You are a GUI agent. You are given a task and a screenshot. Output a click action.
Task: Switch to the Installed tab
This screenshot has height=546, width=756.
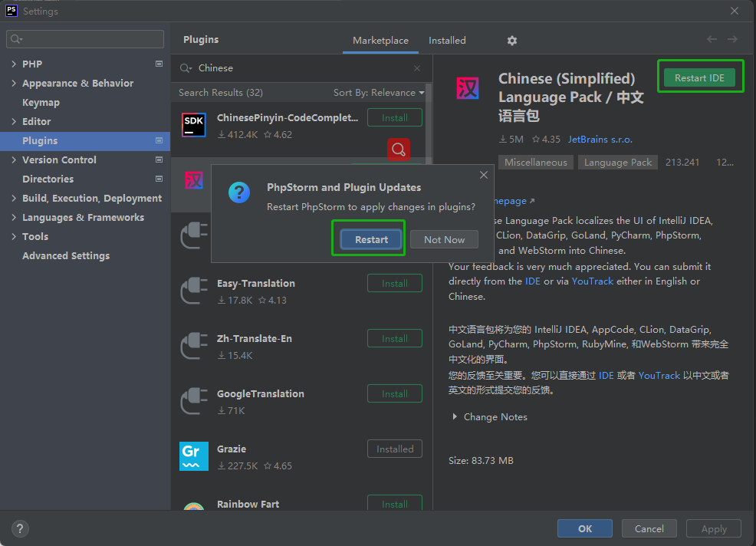click(x=447, y=41)
